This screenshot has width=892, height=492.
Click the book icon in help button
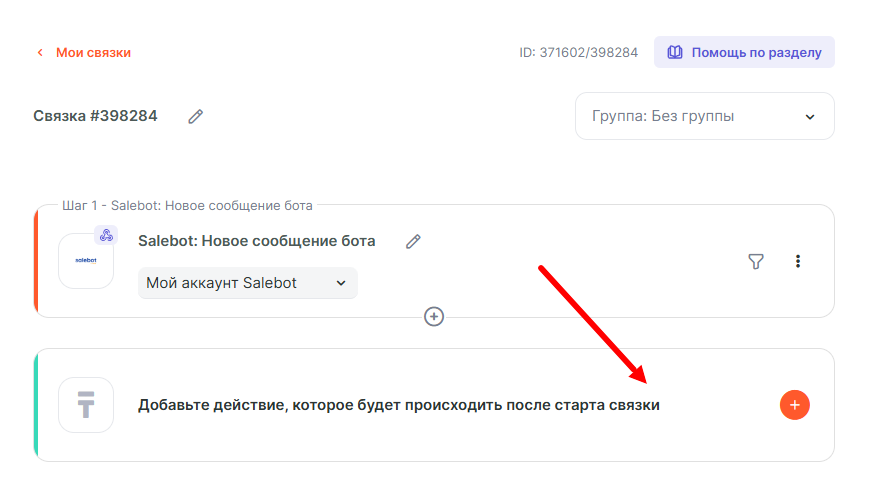click(675, 53)
